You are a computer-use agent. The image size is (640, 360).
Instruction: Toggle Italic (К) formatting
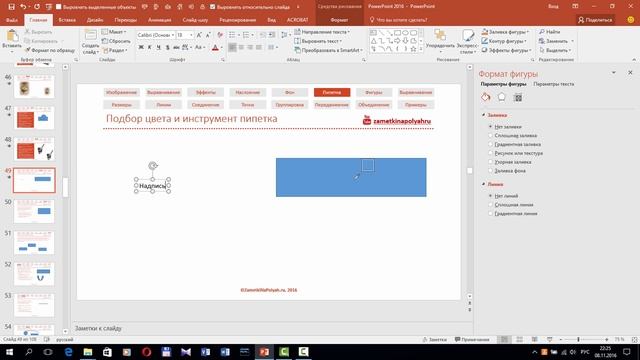150,47
